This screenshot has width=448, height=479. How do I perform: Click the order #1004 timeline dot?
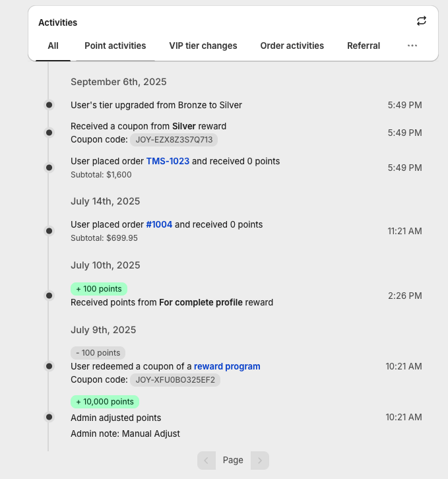[x=49, y=231]
